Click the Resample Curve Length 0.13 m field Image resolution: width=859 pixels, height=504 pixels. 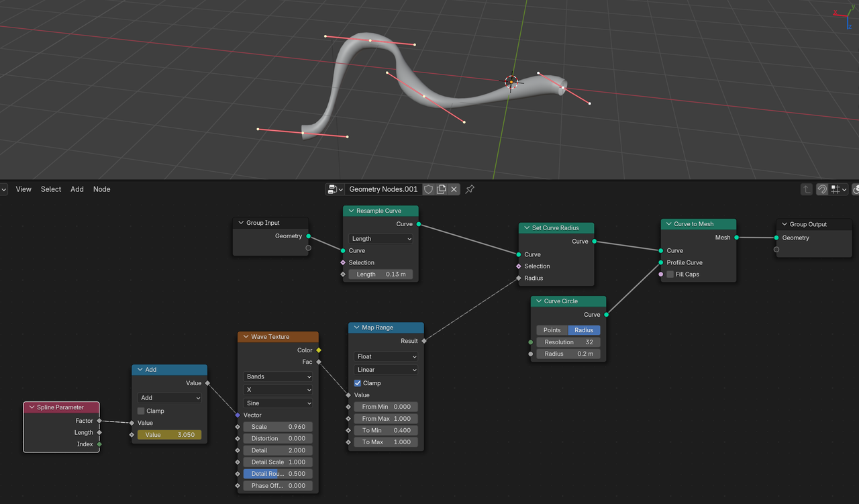(381, 274)
